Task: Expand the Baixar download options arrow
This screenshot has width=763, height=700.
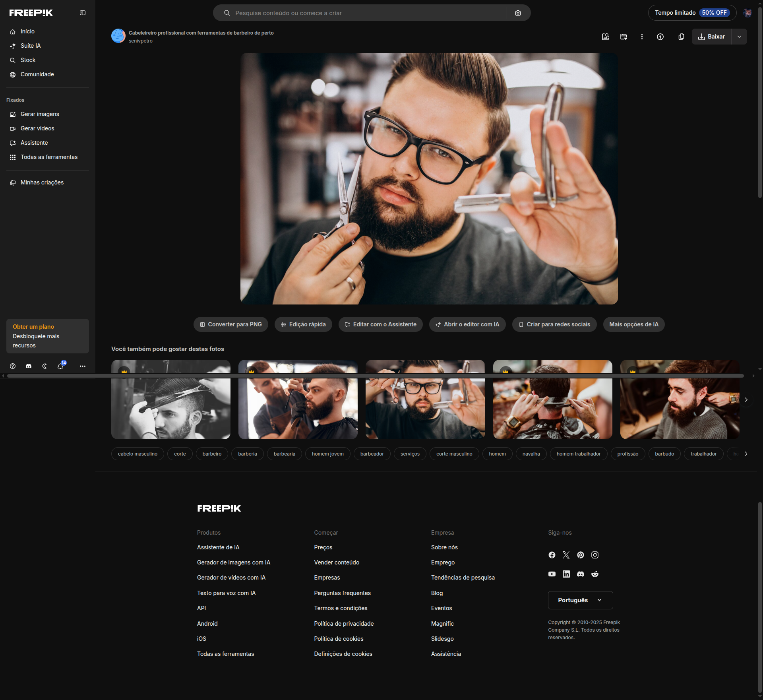Action: click(x=739, y=37)
